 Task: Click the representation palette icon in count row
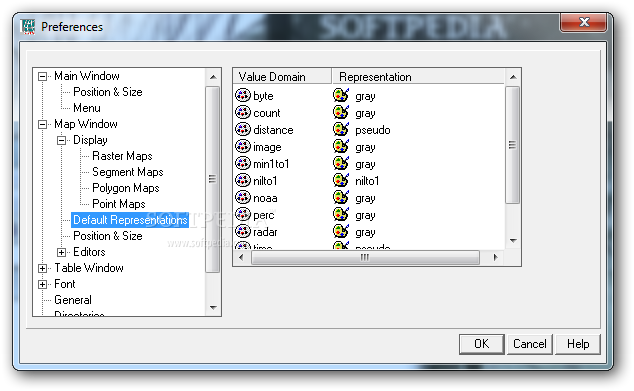(341, 112)
